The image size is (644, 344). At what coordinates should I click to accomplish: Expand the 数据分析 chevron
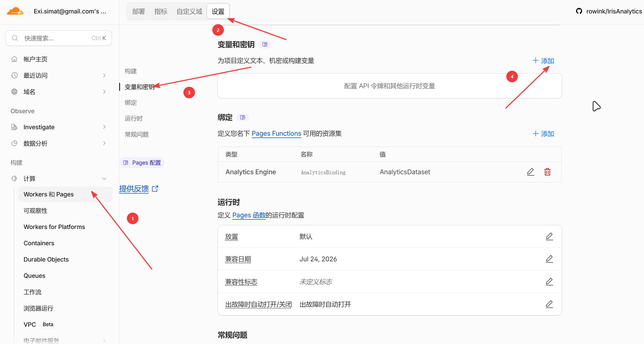click(x=104, y=143)
